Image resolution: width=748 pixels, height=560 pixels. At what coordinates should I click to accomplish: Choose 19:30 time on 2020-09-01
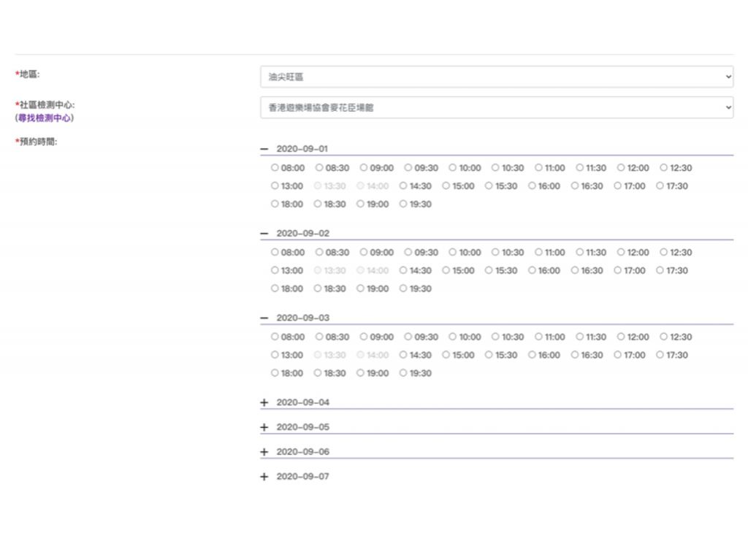[404, 204]
